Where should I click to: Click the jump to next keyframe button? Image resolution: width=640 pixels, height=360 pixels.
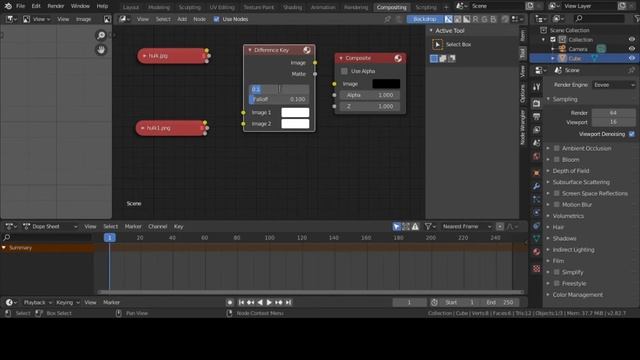point(279,302)
